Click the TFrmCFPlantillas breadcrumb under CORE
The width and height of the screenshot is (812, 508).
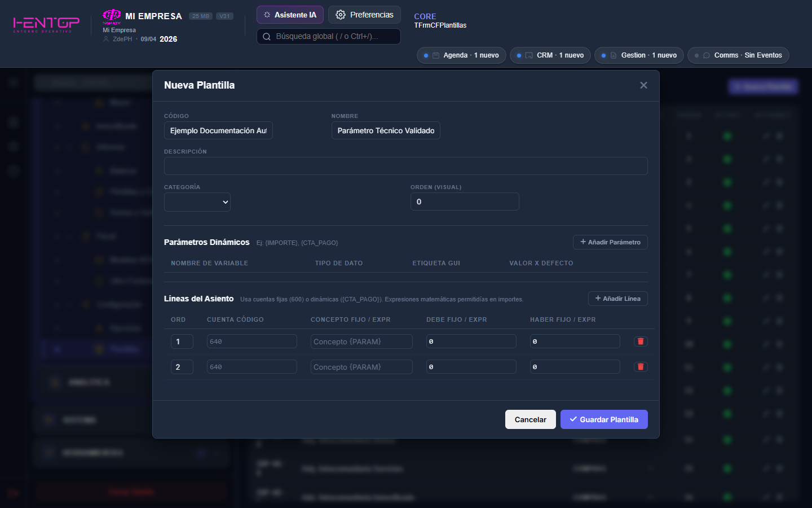point(440,25)
